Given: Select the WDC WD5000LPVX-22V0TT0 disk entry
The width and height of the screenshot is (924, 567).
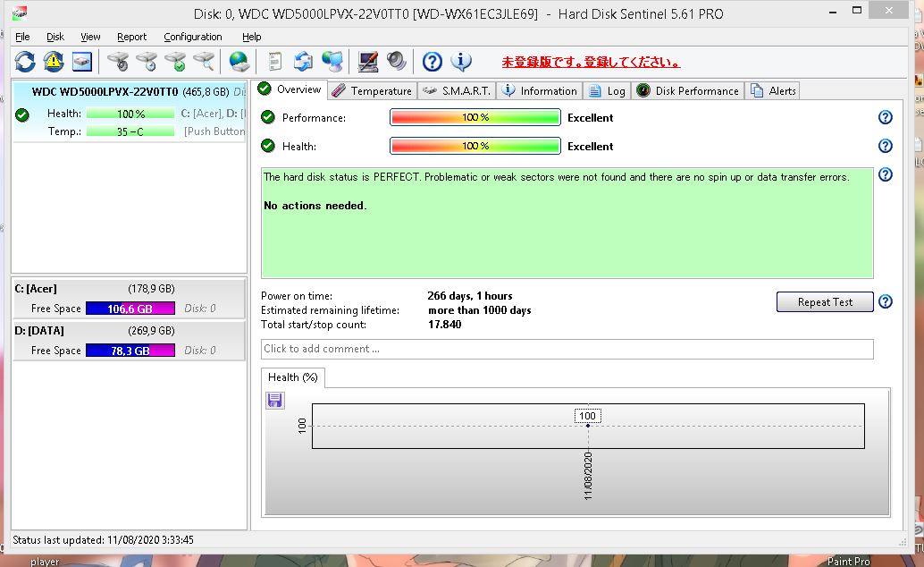Looking at the screenshot, I should point(130,112).
